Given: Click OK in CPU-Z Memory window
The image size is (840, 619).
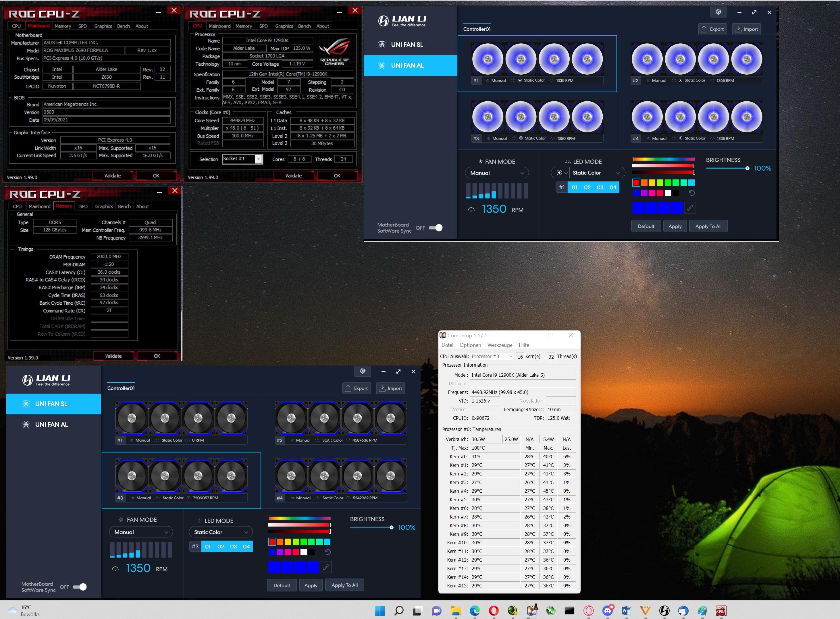Looking at the screenshot, I should click(x=157, y=356).
